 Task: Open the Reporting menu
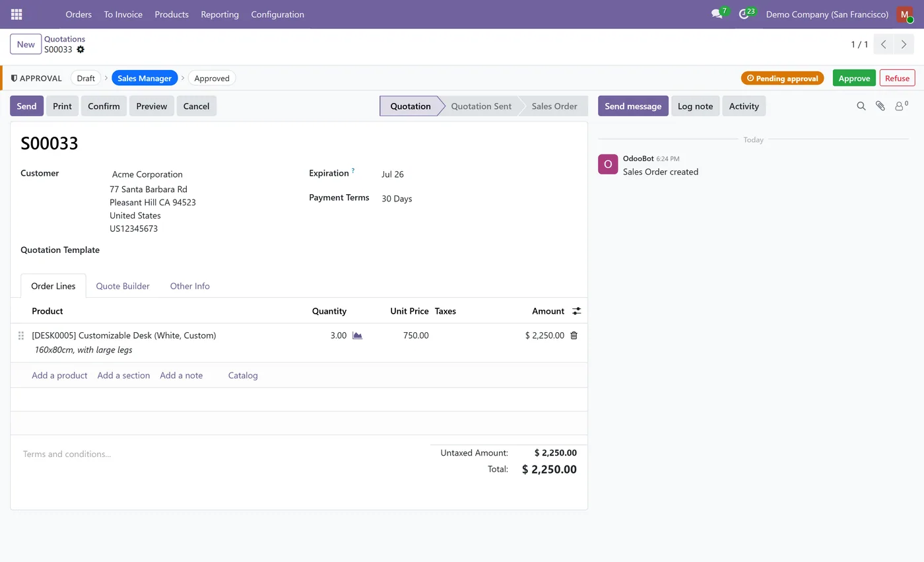pos(220,14)
